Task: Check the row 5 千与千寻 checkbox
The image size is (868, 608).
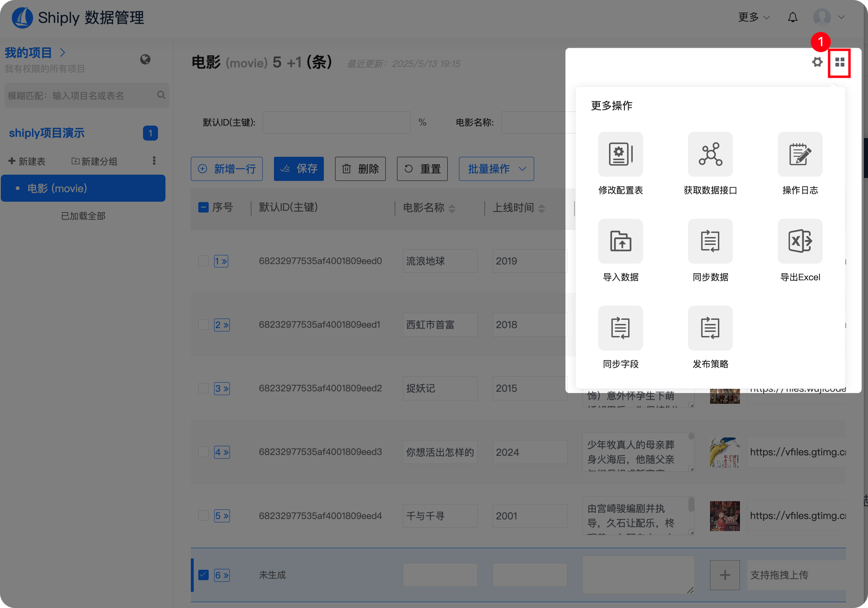Action: tap(203, 515)
